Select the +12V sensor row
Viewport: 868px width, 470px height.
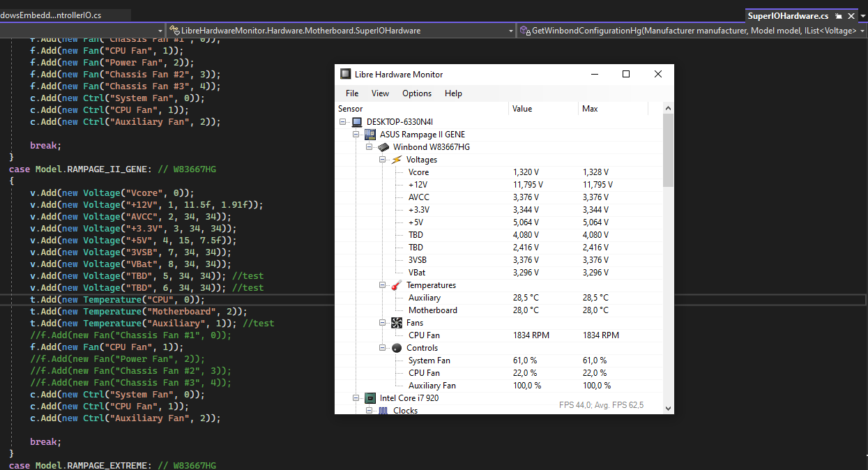point(499,185)
